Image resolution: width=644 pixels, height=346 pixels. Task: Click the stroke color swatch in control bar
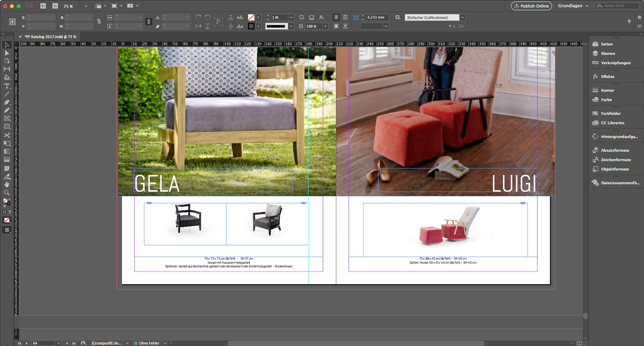click(251, 26)
